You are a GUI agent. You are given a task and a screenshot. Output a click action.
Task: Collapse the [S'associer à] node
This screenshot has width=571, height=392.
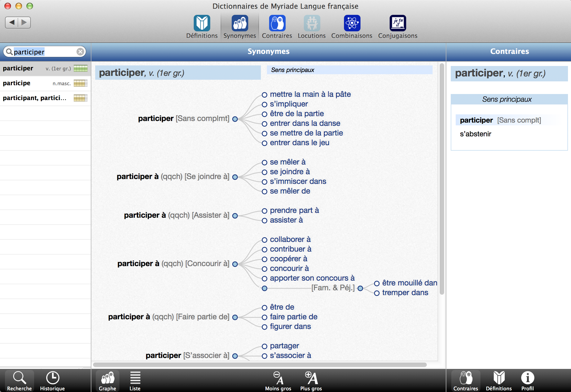(235, 356)
